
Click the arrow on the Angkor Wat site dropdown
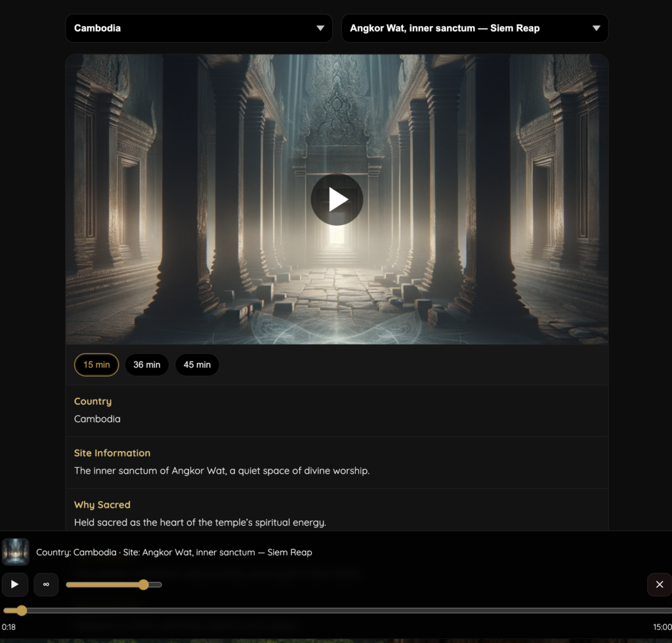point(596,28)
